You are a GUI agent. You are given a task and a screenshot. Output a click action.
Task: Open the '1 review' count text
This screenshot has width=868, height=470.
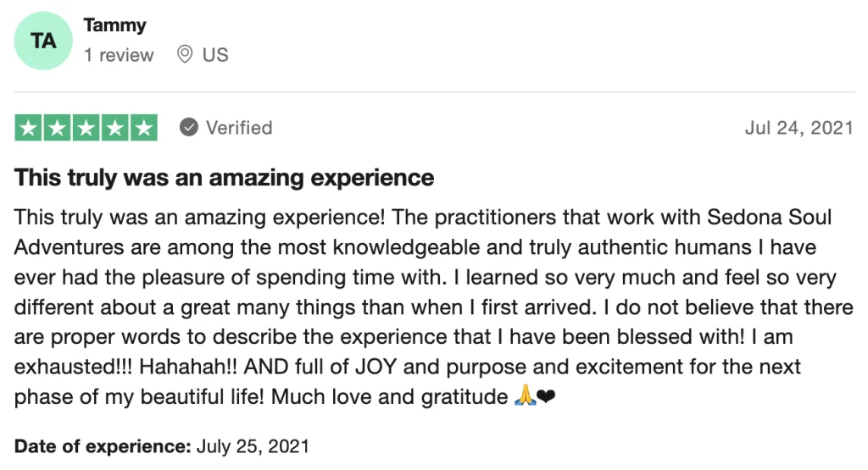click(x=119, y=55)
